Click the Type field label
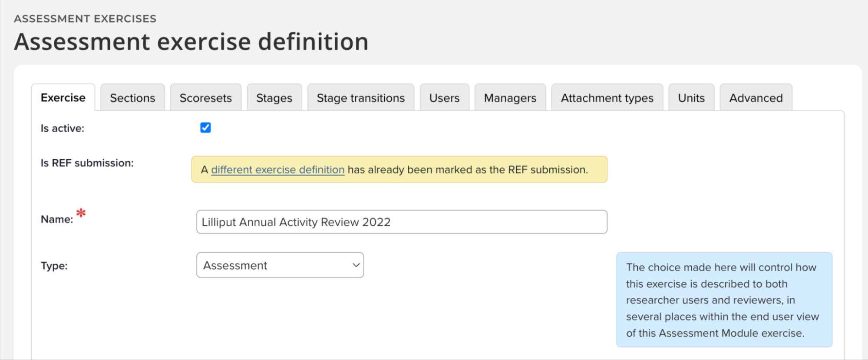Screen dimensions: 868x360 coord(54,266)
